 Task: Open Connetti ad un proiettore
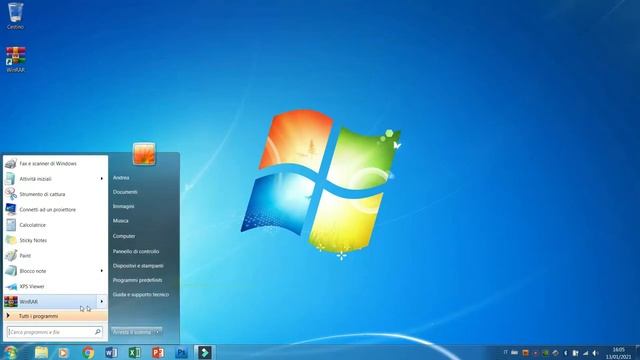point(55,209)
